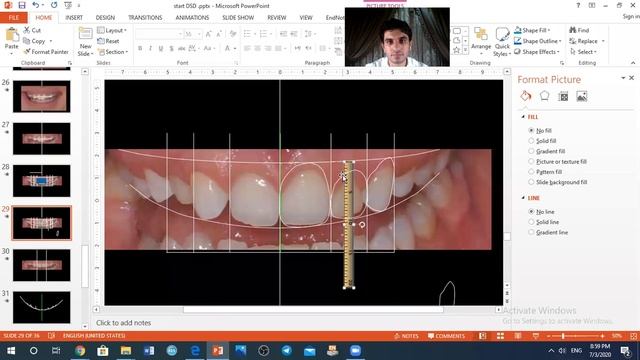Viewport: 640px width, 360px height.
Task: Select slide 30 thumbnail
Action: [x=42, y=265]
